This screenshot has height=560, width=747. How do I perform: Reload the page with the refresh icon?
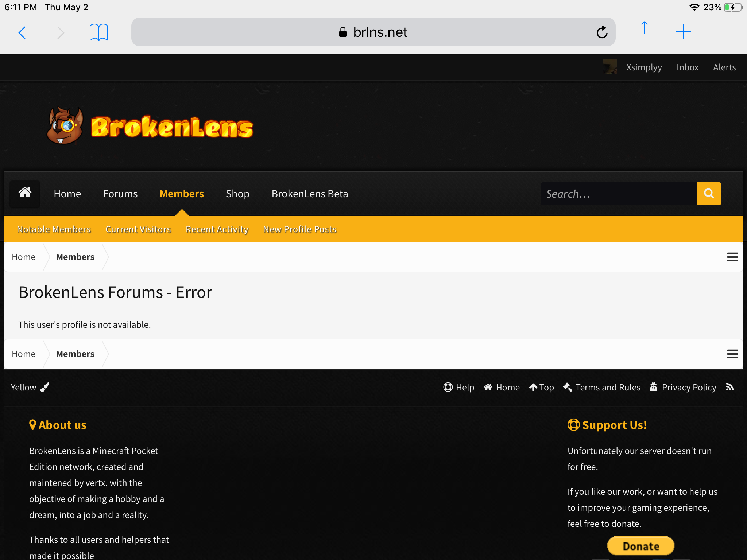point(602,32)
